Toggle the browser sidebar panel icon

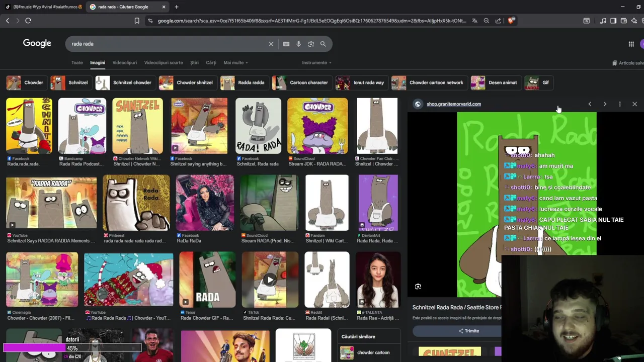pyautogui.click(x=613, y=21)
